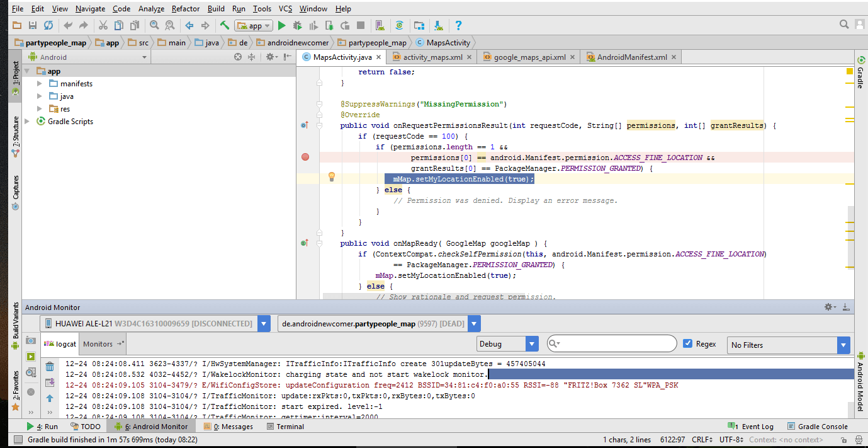Run the app with the green play icon
This screenshot has width=868, height=448.
coord(282,26)
